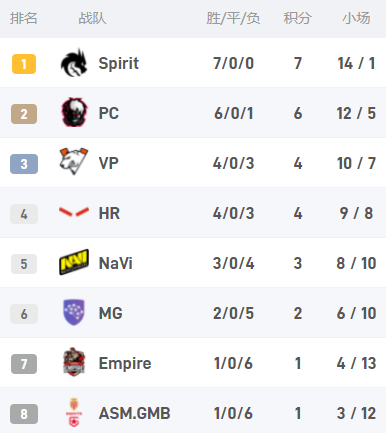The width and height of the screenshot is (386, 433).
Task: Open the ASM.GMB team name link
Action: [x=135, y=413]
